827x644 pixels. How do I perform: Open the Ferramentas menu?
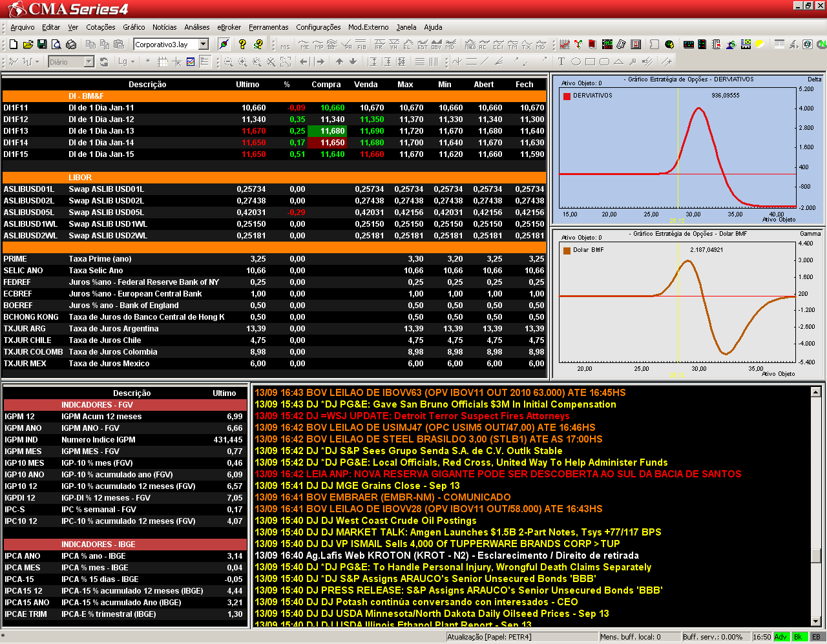(269, 27)
